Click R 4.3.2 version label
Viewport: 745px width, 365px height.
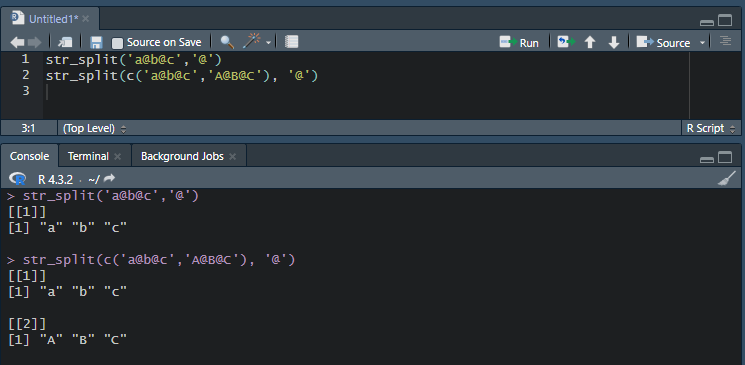pyautogui.click(x=56, y=180)
